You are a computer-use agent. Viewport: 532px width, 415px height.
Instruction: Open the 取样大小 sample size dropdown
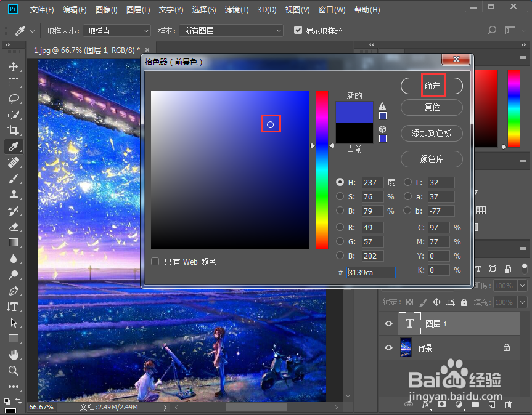(x=117, y=31)
